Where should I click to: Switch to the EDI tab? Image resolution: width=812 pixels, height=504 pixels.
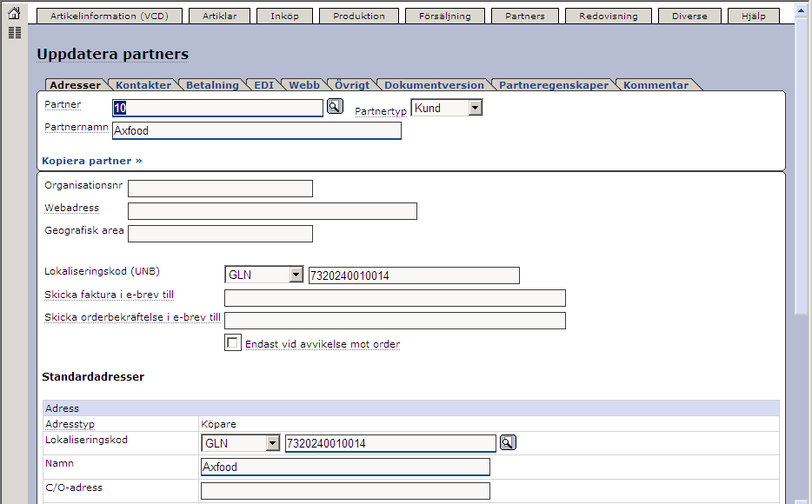click(x=263, y=85)
